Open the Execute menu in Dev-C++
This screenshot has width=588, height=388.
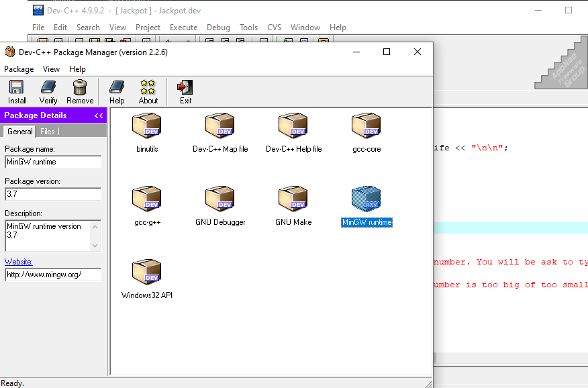(183, 28)
